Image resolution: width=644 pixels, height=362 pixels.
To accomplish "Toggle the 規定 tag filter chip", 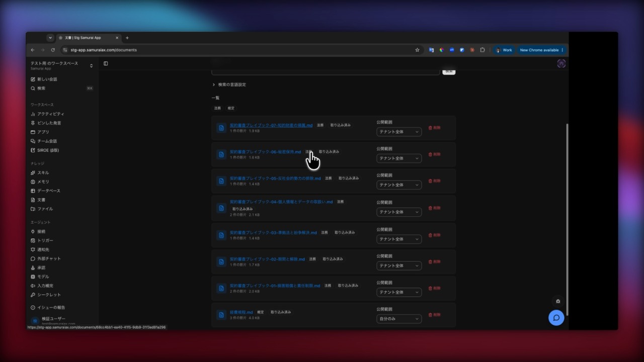I will coord(231,108).
